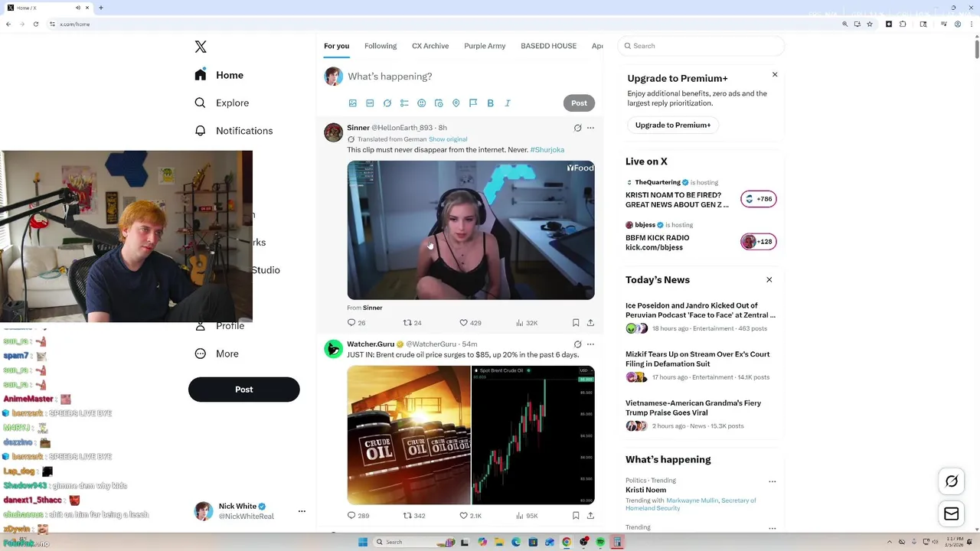Open the floating Messages envelope button
This screenshot has height=551, width=980.
click(952, 514)
